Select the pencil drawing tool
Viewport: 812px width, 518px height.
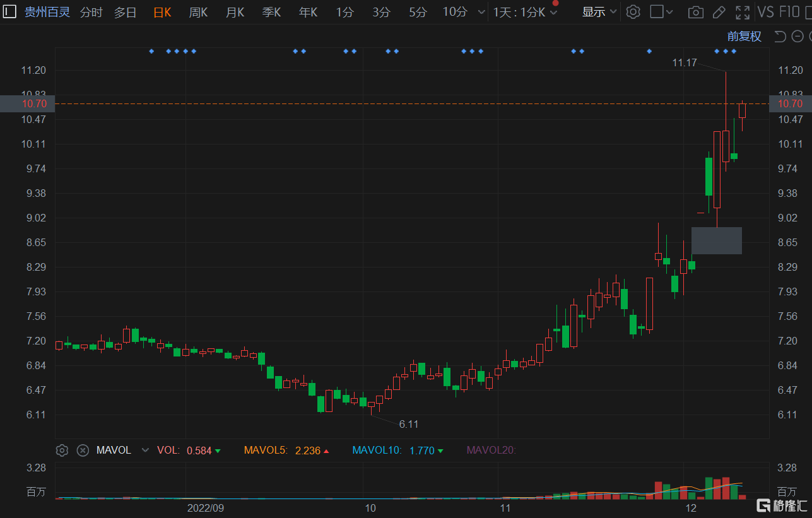coord(719,12)
